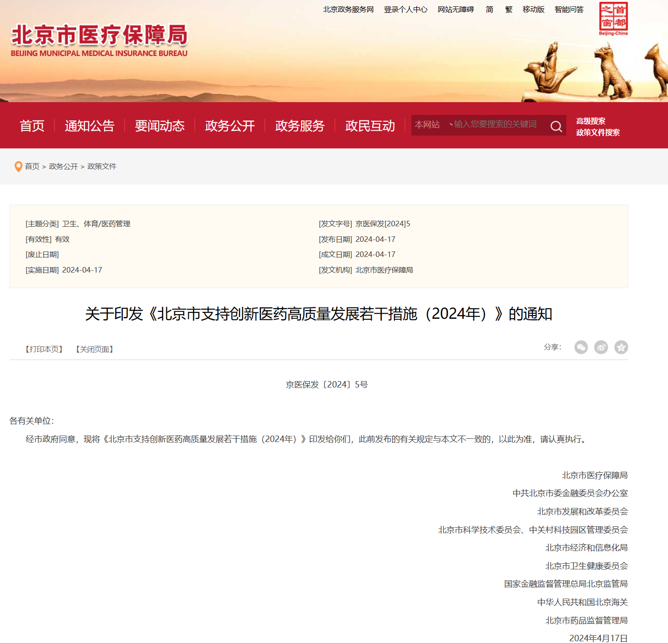Open the 政务公开 navigation menu
Screen dimensions: 668x644
230,126
